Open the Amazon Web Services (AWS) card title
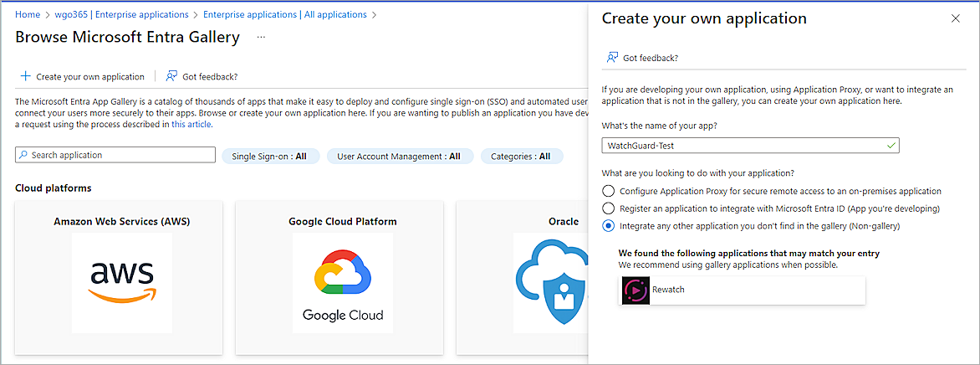This screenshot has width=980, height=365. pos(122,221)
